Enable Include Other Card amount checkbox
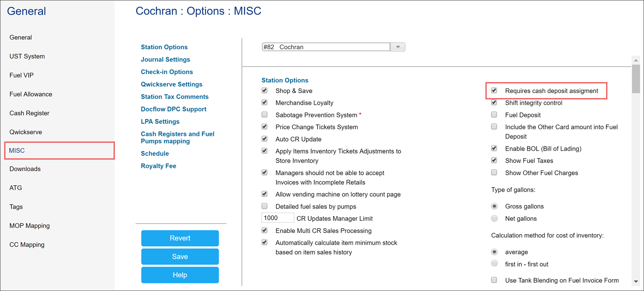 (x=494, y=126)
